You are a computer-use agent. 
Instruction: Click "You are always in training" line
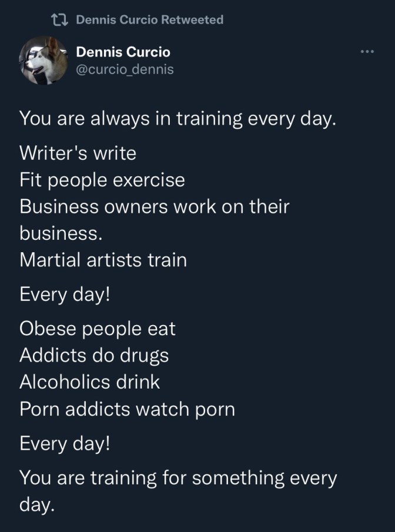coord(178,119)
